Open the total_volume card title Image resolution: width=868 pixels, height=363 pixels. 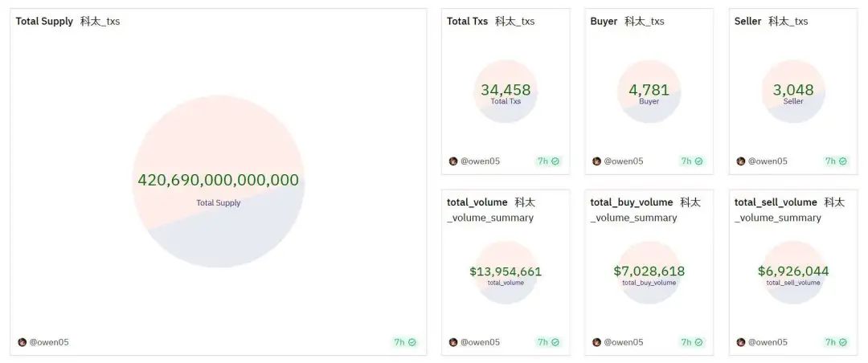click(x=477, y=202)
